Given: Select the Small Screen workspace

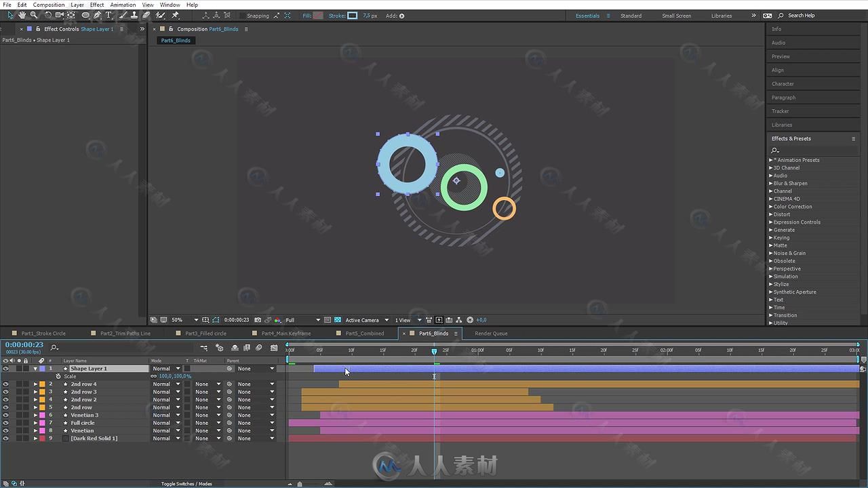Looking at the screenshot, I should (677, 16).
